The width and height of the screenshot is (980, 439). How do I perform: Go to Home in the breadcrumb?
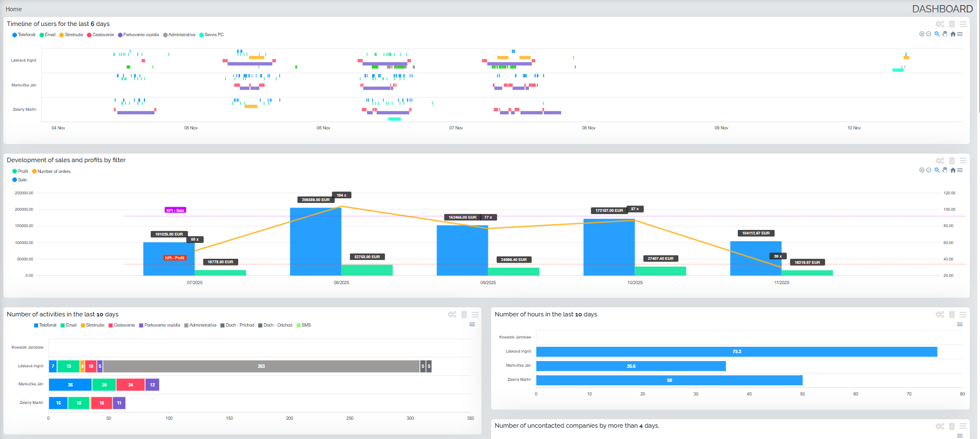[14, 9]
